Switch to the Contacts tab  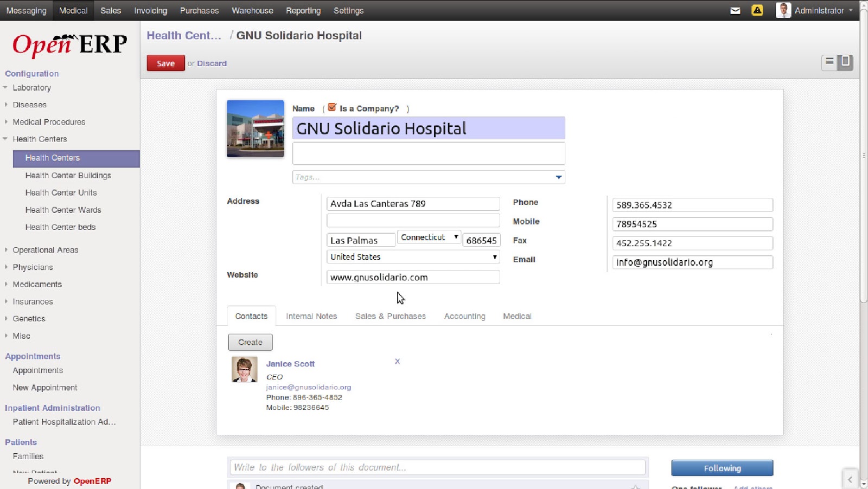[251, 316]
